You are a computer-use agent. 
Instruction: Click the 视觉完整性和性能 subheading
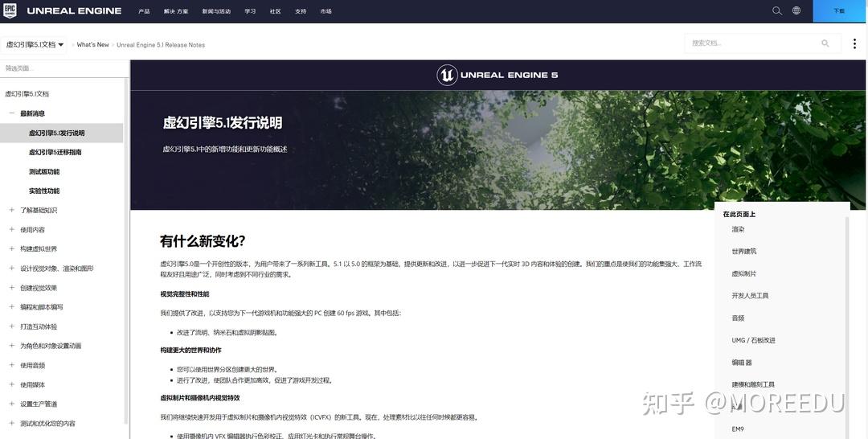185,294
